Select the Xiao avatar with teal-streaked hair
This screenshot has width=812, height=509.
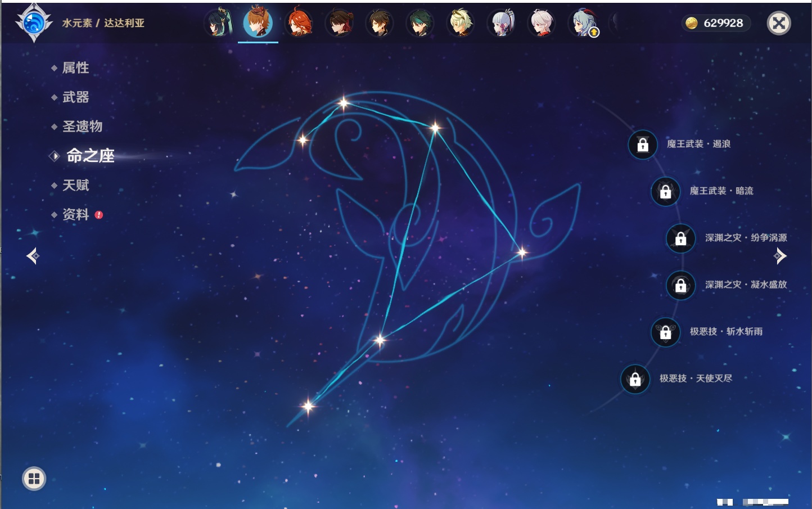pos(420,23)
